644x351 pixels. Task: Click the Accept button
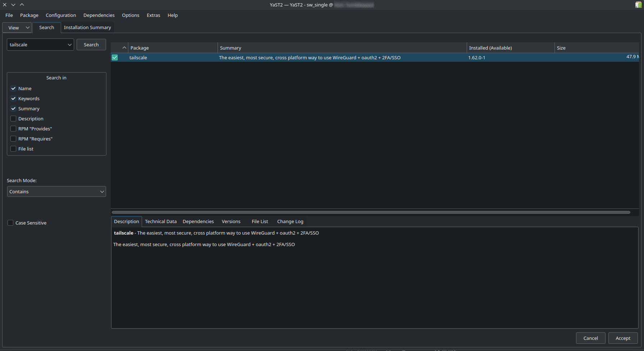(x=623, y=338)
